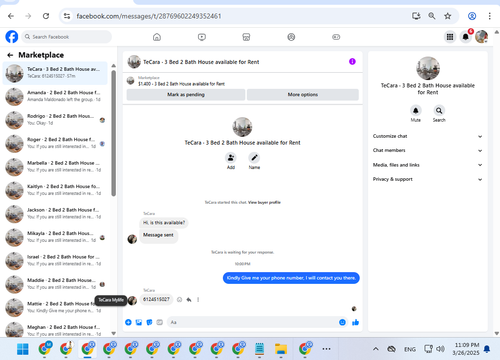Open More options for the listing
Screen dimensions: 500x360
[x=303, y=95]
